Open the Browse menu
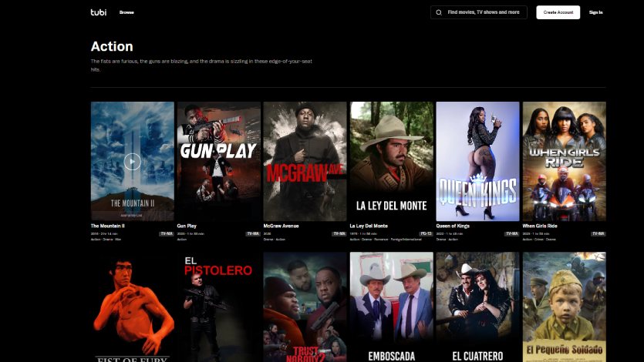This screenshot has height=362, width=644. (126, 12)
